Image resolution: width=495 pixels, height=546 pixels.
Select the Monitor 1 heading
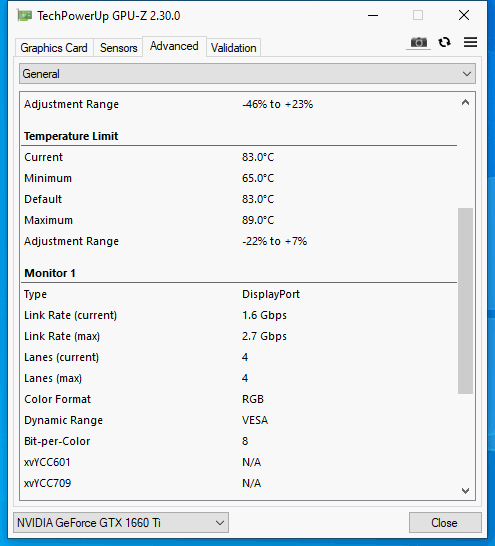(50, 273)
